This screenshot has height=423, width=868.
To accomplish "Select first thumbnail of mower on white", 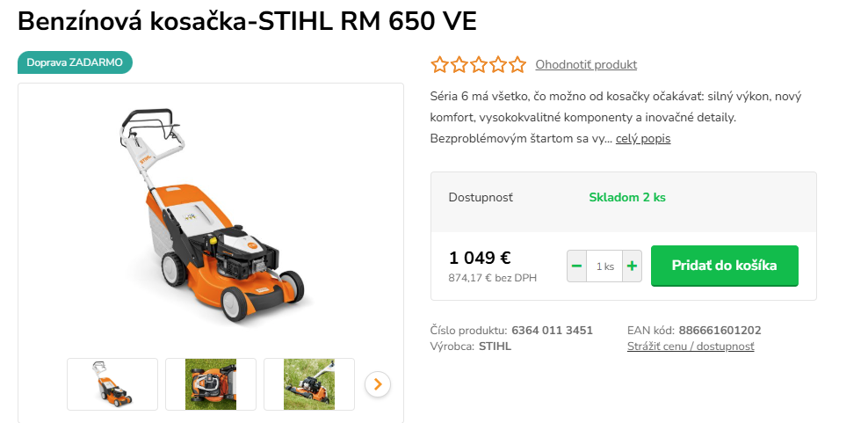I will [112, 384].
